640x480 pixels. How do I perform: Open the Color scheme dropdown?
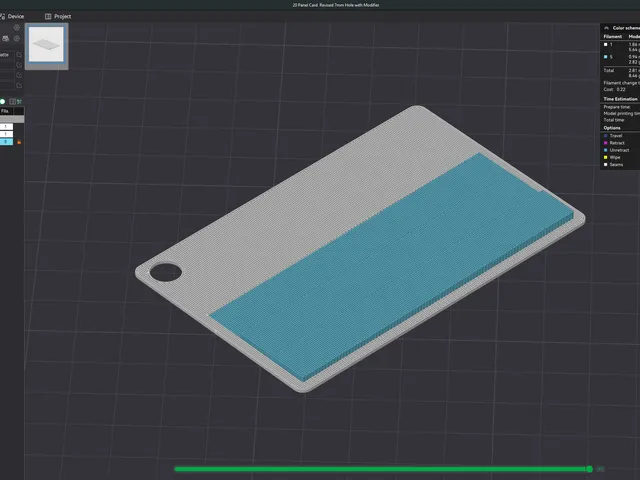626,28
